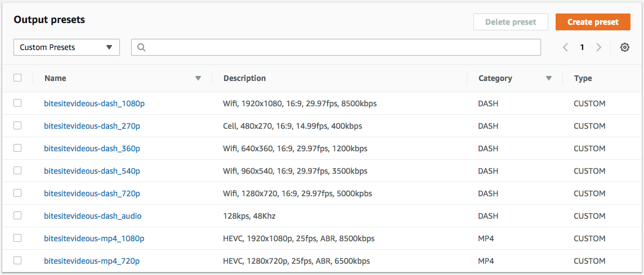Check the bitesitevideous-dash_1080p row checkbox
This screenshot has width=644, height=275.
[x=17, y=103]
